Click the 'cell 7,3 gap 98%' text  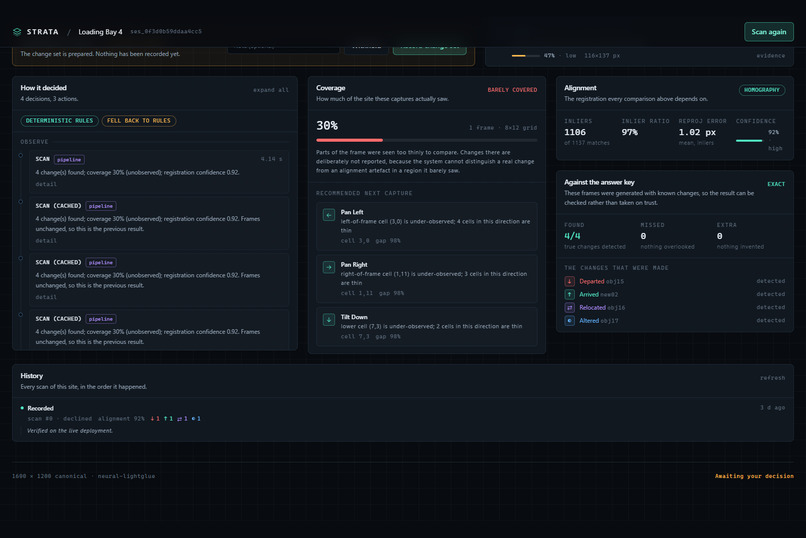[371, 337]
